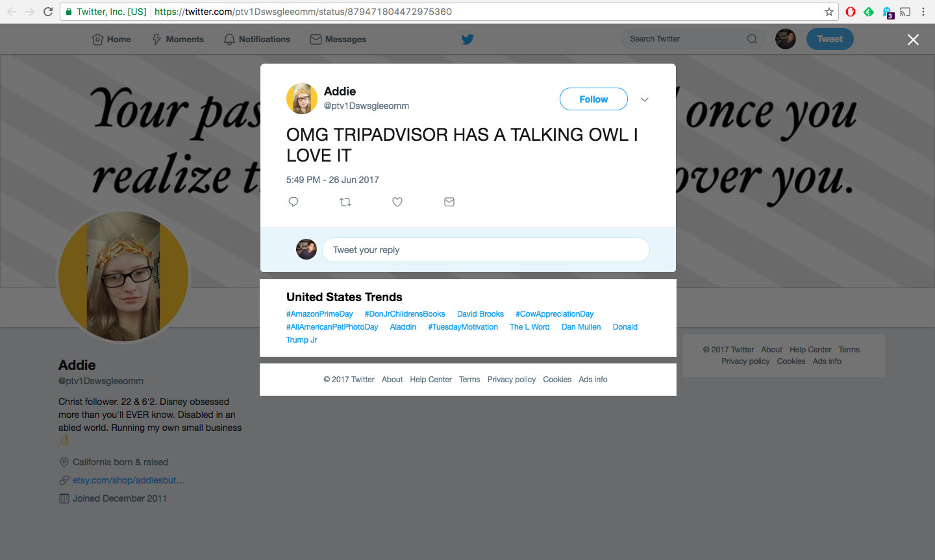The height and width of the screenshot is (560, 935).
Task: Open Messages tab
Action: pos(338,40)
